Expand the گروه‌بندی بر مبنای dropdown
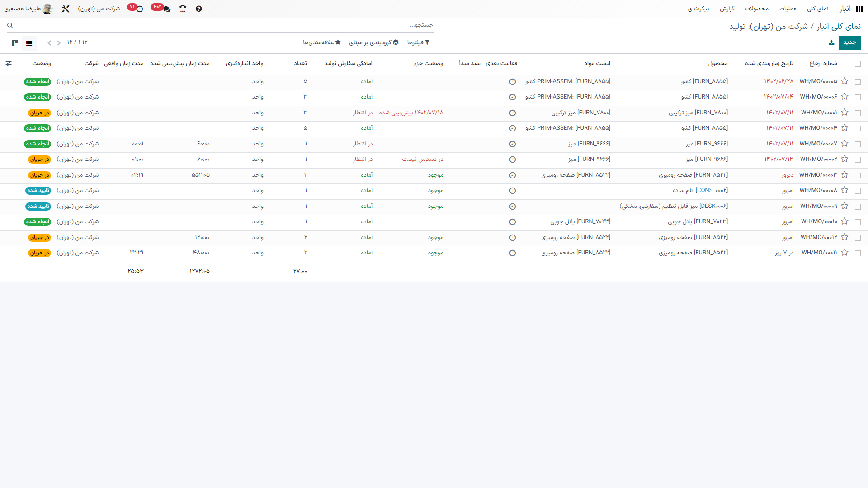The image size is (868, 488). point(374,42)
